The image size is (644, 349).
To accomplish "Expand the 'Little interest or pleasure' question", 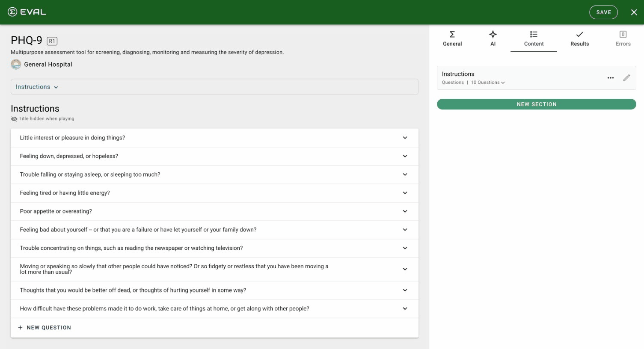I will point(404,137).
